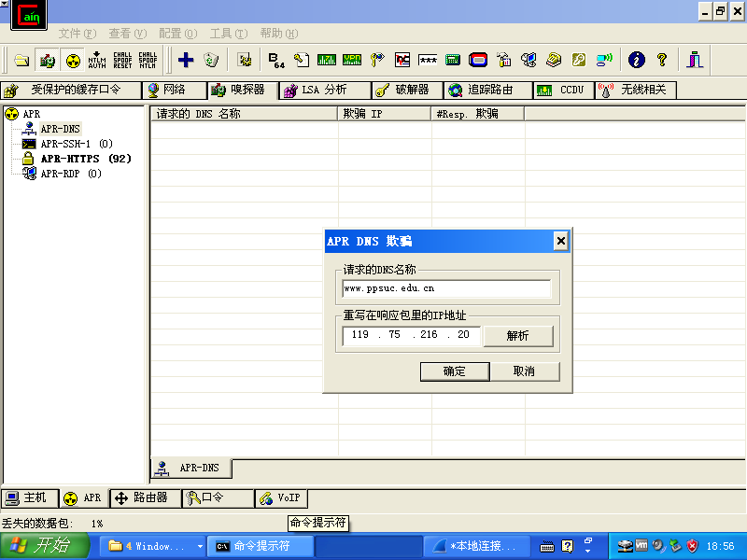Open the Cisco Type-7 password decoder icon
The width and height of the screenshot is (747, 560).
tap(326, 60)
